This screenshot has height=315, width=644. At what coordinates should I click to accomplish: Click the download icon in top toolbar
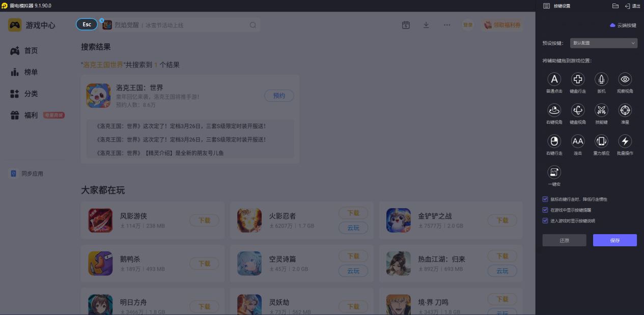[x=426, y=24]
